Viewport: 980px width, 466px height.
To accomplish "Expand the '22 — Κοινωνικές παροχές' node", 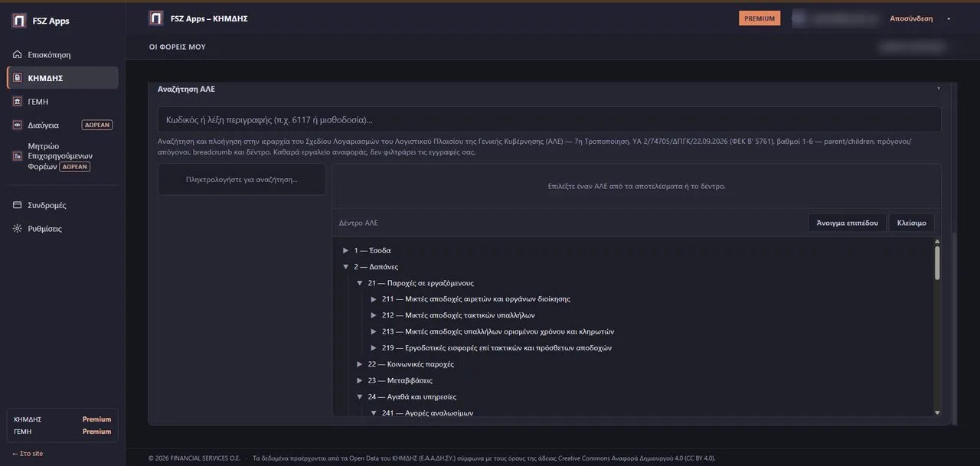I will 360,364.
